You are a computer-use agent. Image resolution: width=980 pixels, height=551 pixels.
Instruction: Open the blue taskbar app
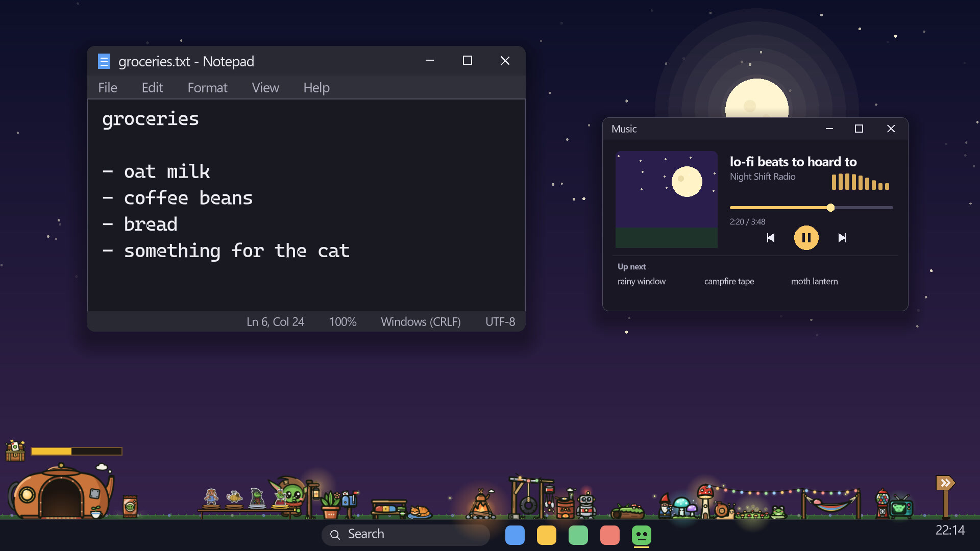tap(515, 535)
